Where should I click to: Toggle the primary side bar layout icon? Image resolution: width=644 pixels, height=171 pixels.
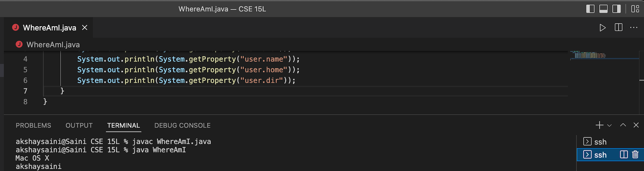click(x=590, y=9)
